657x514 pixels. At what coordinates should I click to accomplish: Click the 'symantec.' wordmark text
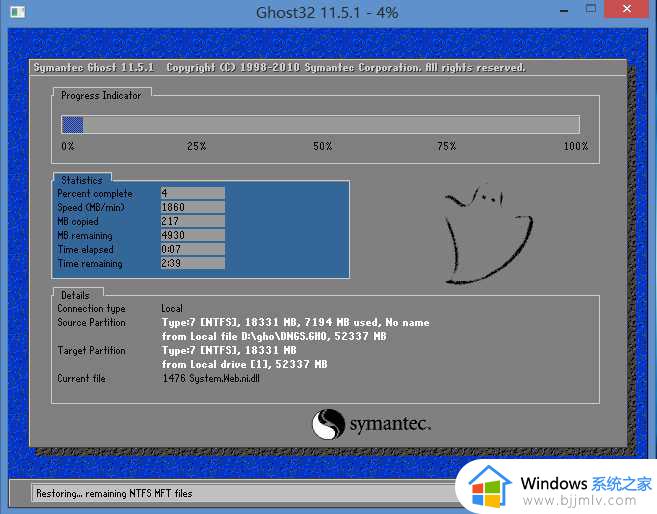(390, 424)
